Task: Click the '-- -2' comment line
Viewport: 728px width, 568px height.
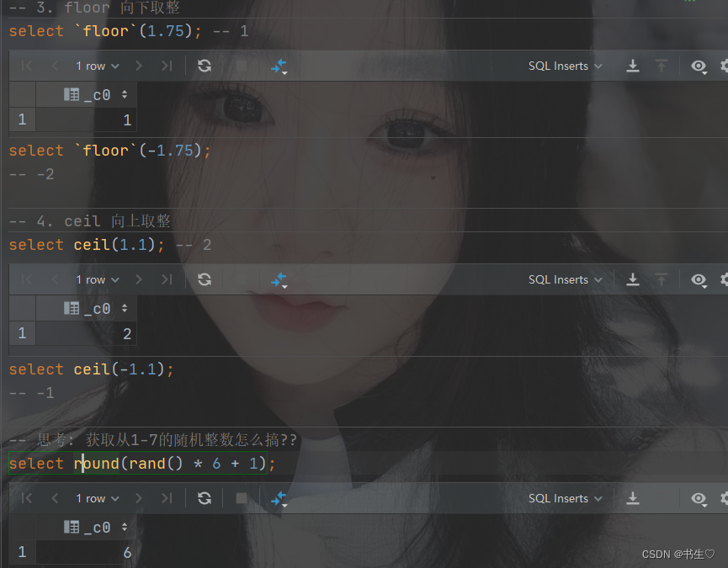Action: click(32, 174)
